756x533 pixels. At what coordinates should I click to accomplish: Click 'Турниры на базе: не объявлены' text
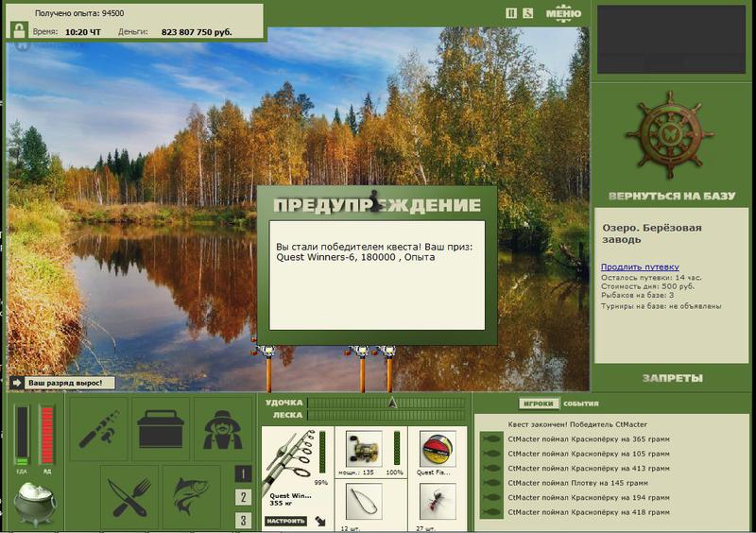(x=661, y=306)
